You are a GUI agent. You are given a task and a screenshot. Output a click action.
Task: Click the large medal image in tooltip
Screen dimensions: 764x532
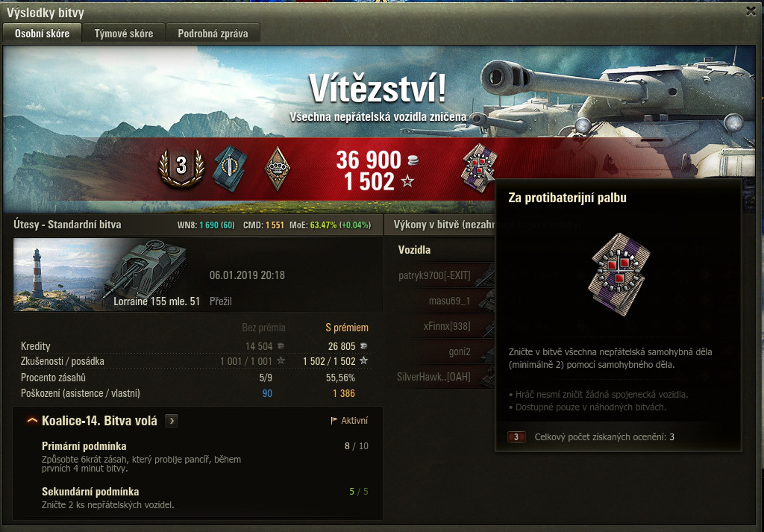click(619, 274)
